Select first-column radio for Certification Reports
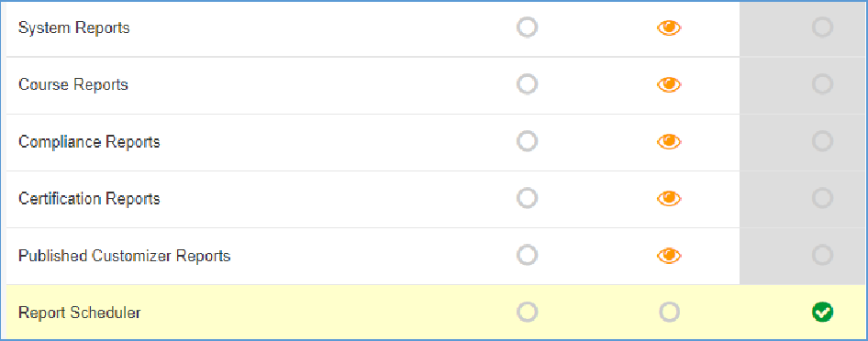Viewport: 868px width, 341px height. (527, 198)
